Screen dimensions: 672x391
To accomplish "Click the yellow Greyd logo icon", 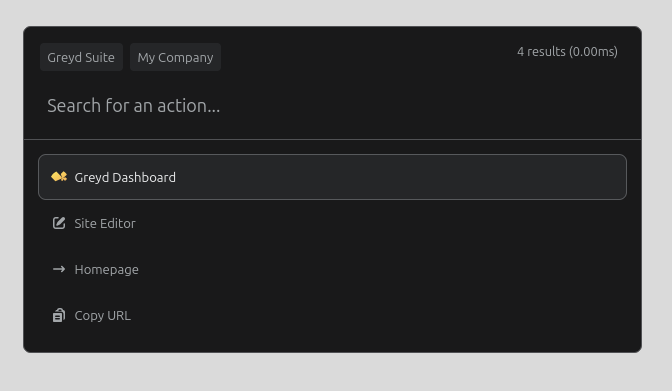I will pos(59,177).
